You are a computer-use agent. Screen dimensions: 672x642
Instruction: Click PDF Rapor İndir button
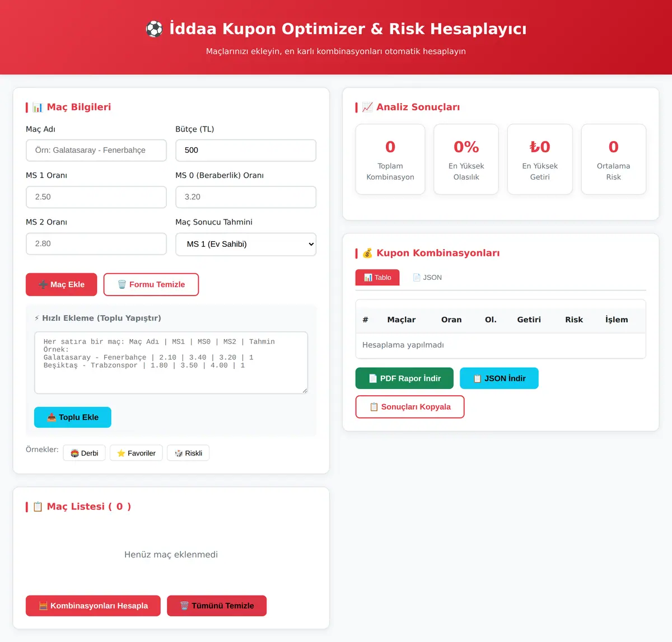click(404, 378)
